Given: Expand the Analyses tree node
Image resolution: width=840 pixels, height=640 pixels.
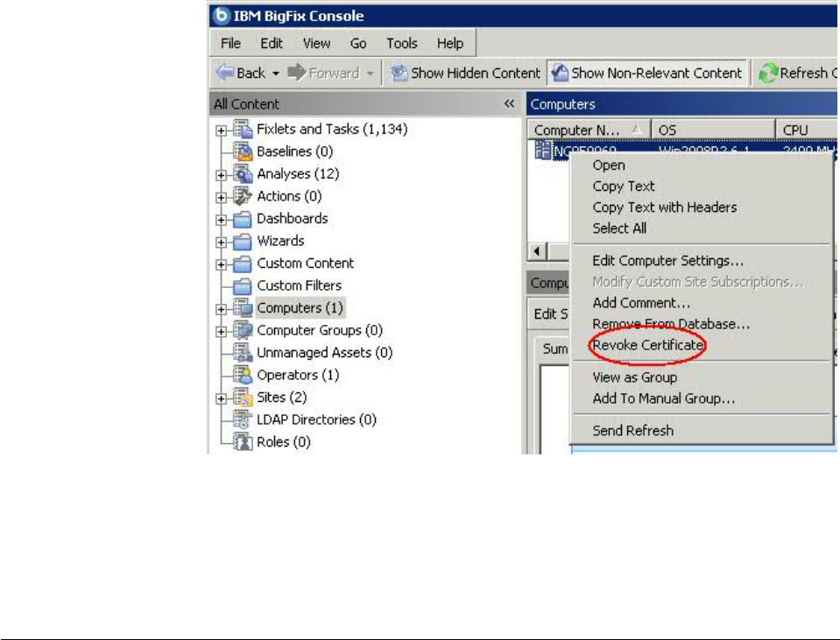Looking at the screenshot, I should coord(221,175).
